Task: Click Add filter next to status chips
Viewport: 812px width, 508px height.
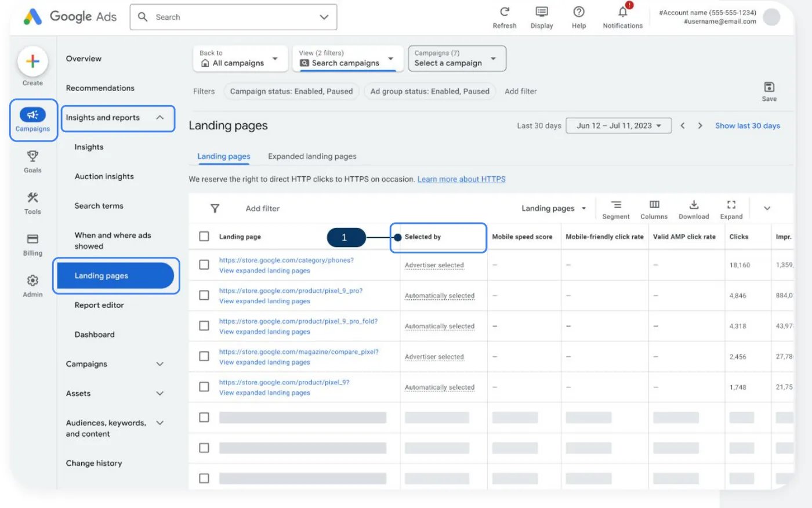Action: click(521, 92)
